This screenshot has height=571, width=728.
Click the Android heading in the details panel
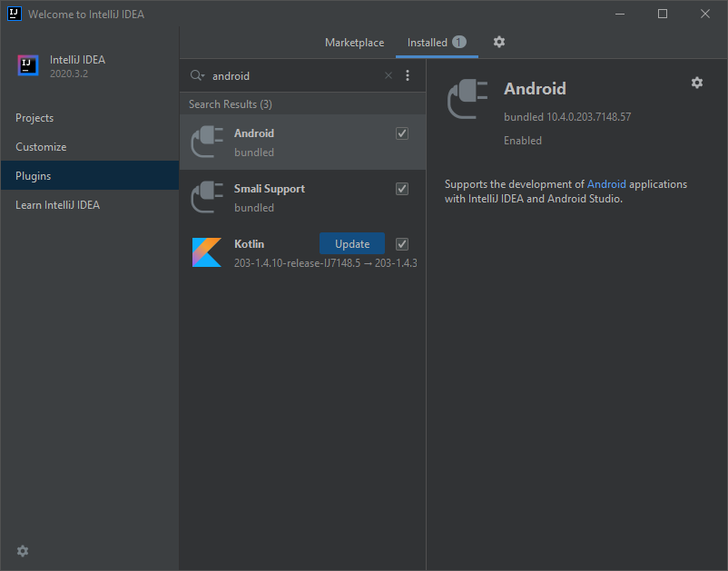[535, 89]
